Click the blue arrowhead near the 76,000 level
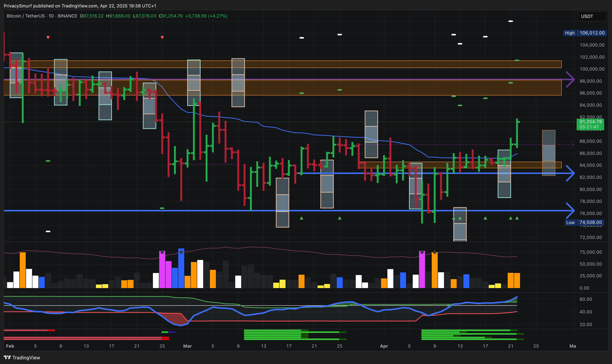Viewport: 612px width, 364px height. pos(570,210)
